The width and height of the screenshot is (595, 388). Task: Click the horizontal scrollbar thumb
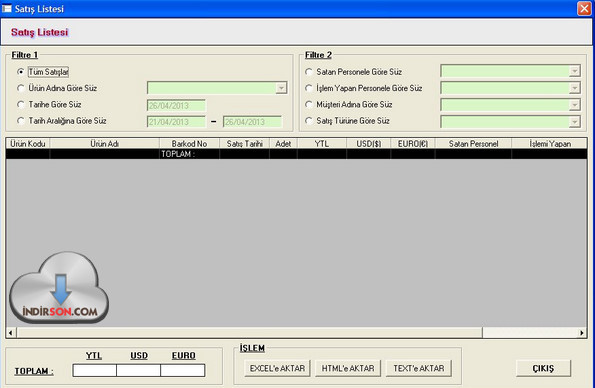pos(249,333)
